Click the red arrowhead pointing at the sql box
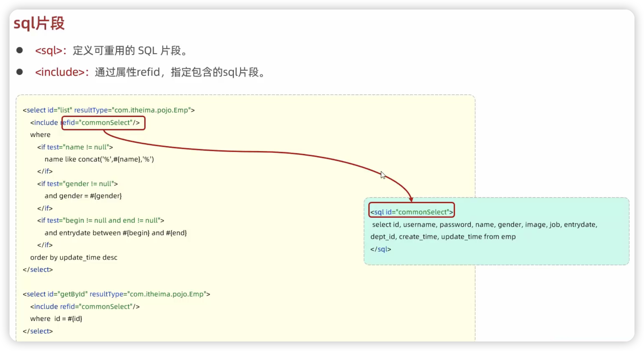644x351 pixels. 411,200
